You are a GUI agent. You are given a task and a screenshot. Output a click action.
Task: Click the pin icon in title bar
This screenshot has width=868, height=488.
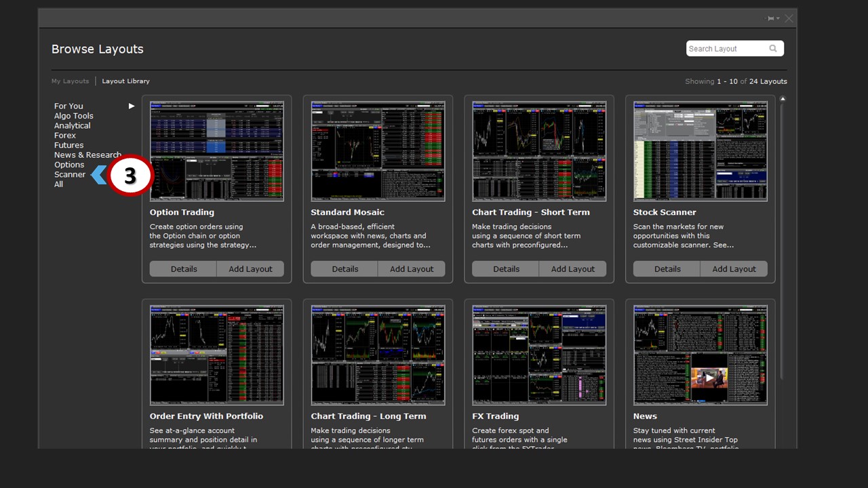[x=771, y=18]
